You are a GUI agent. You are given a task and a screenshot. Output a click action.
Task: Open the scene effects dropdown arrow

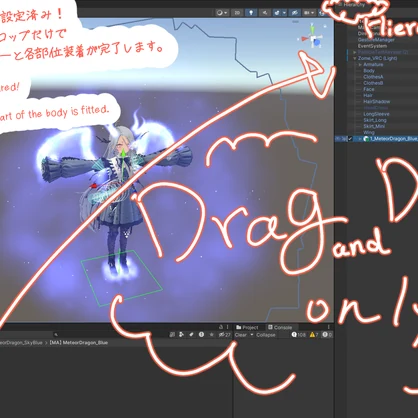284,13
